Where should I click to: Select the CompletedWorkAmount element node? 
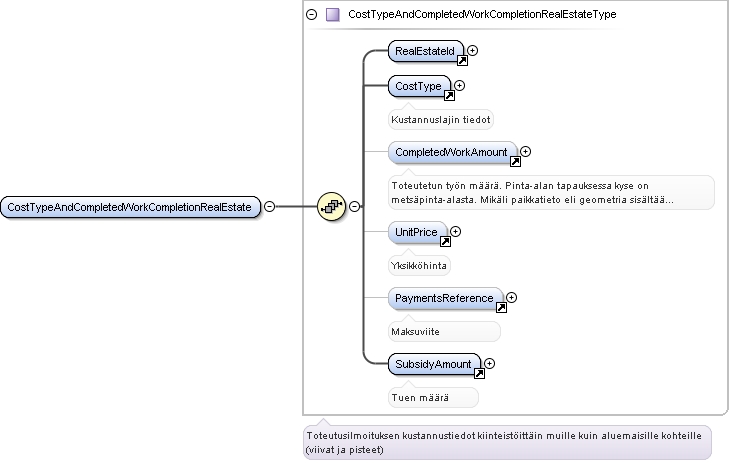click(x=452, y=152)
